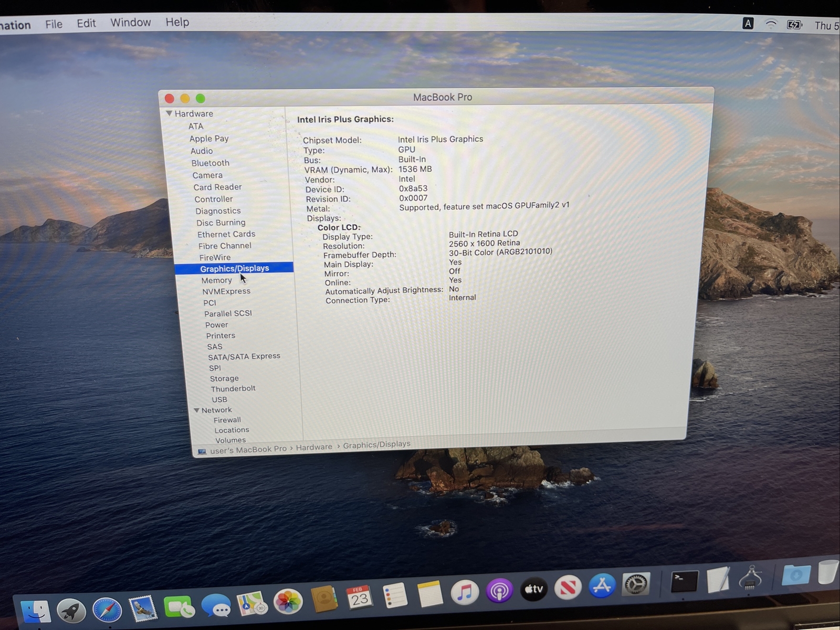Launch Launchpad from the Dock
The height and width of the screenshot is (630, 840).
point(71,611)
